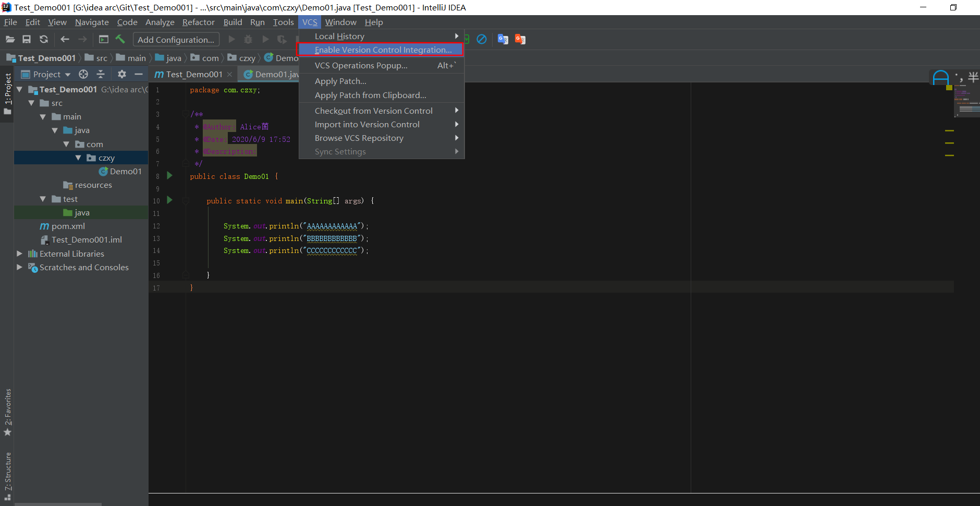Switch to Test_Demo001 editor tab
The image size is (980, 506).
(193, 75)
